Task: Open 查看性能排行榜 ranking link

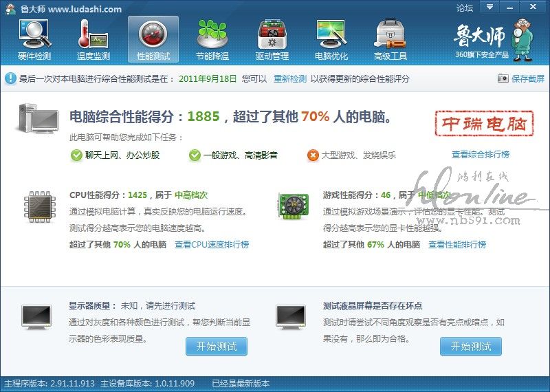Action: 457,245
